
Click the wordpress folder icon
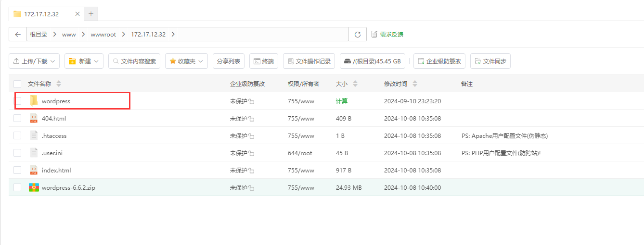[34, 101]
